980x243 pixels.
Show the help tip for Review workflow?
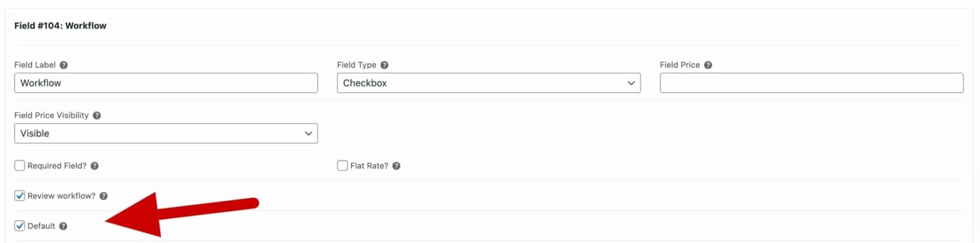104,196
